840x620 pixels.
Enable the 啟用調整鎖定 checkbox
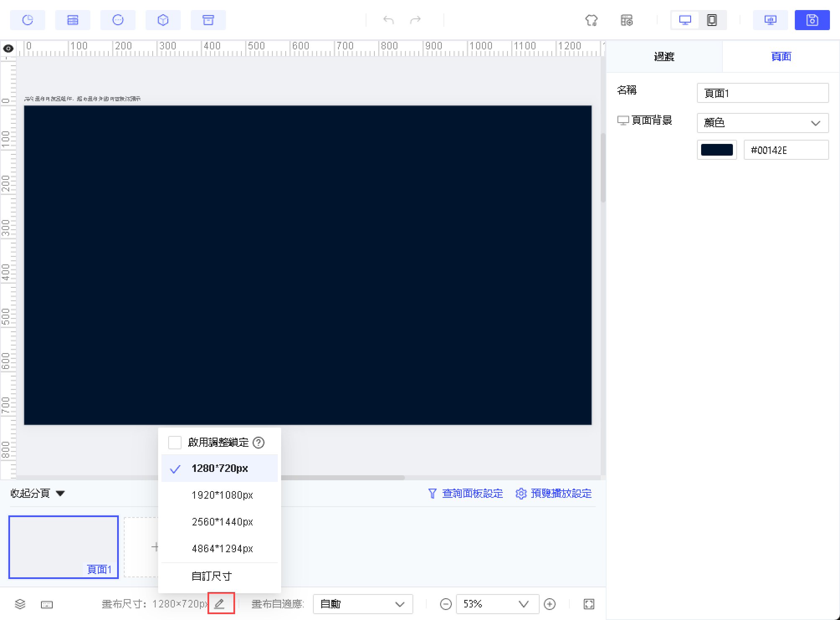pyautogui.click(x=174, y=442)
